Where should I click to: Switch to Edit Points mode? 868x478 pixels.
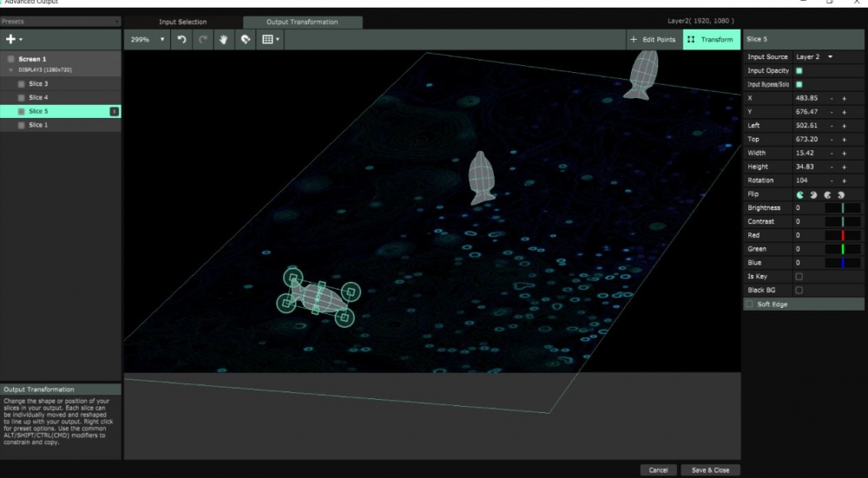(x=653, y=40)
